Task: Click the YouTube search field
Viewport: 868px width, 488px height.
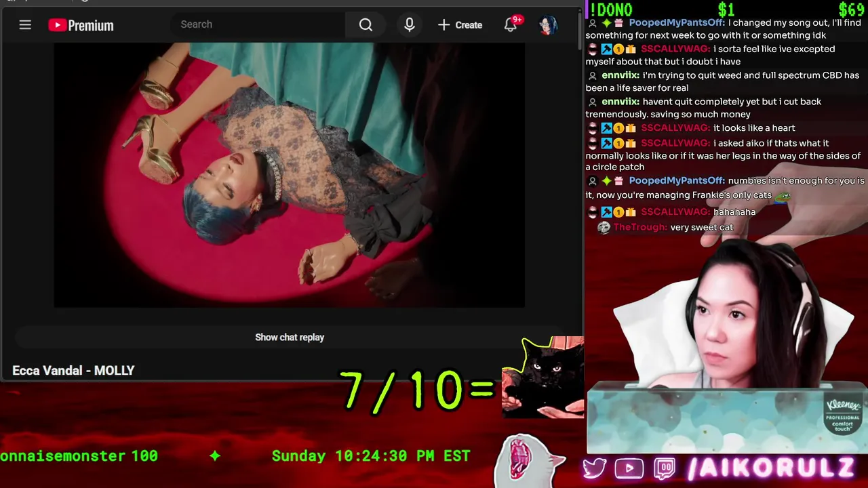Action: [258, 24]
